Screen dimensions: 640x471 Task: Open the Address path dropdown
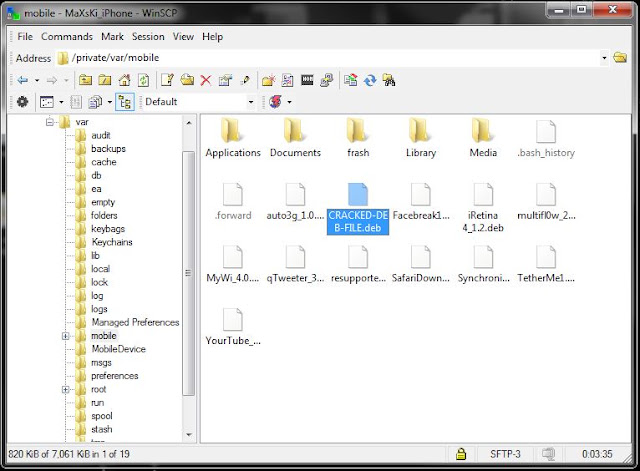pos(604,58)
